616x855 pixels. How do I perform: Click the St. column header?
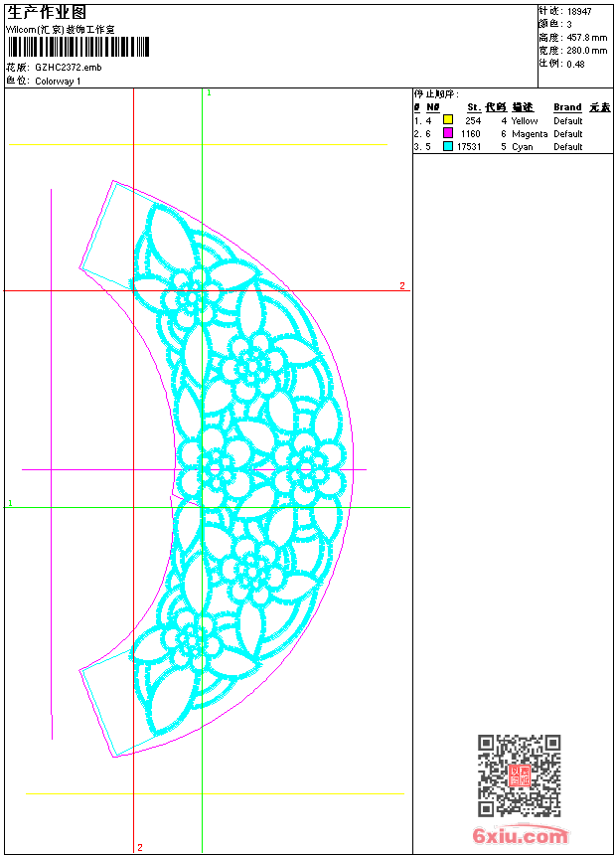coord(474,107)
